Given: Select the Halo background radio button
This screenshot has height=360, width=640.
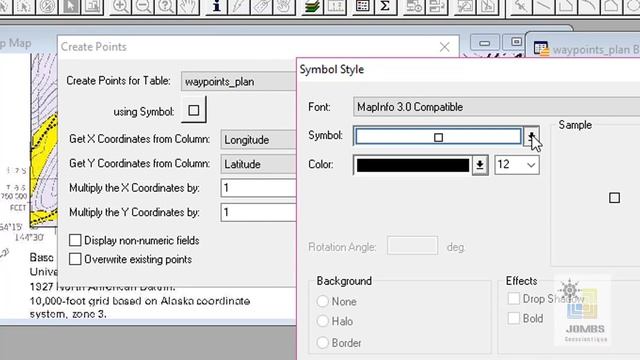Looking at the screenshot, I should pyautogui.click(x=322, y=321).
